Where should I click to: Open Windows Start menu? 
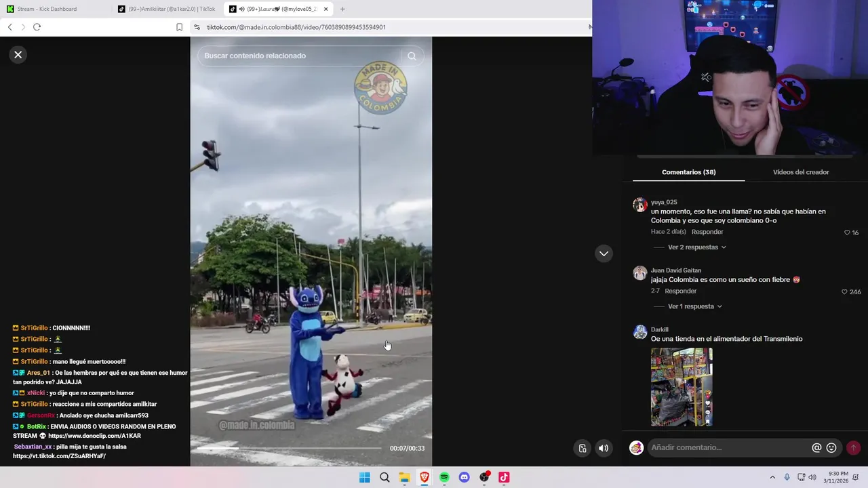click(364, 477)
